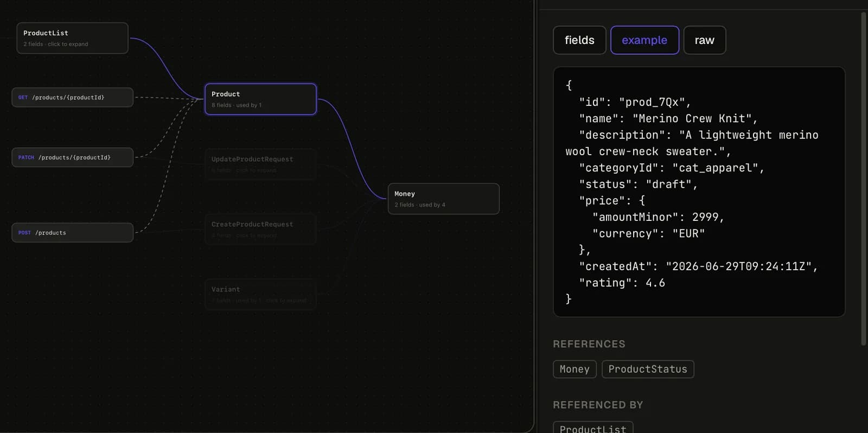Click the "2 fields · used by 4" subtitle
The height and width of the screenshot is (433, 868).
(x=420, y=205)
